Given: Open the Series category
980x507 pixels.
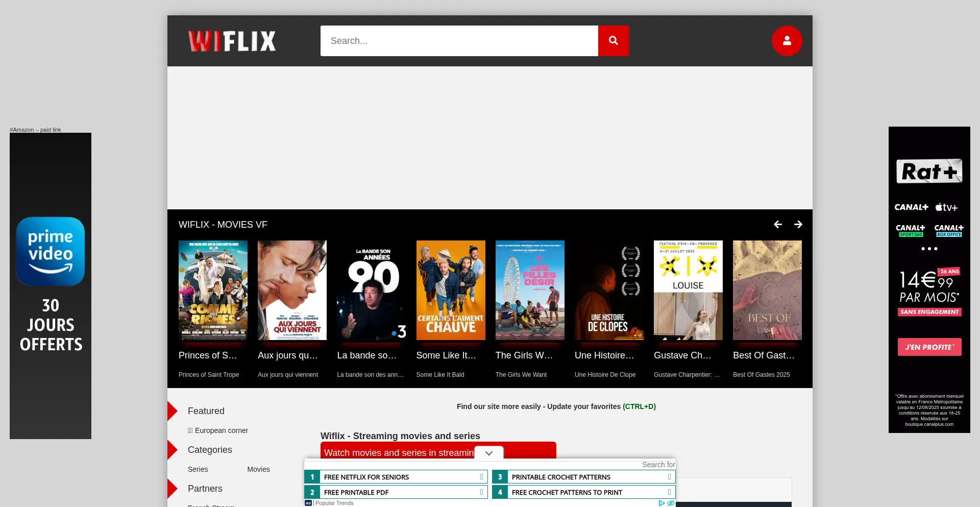Looking at the screenshot, I should pyautogui.click(x=198, y=469).
